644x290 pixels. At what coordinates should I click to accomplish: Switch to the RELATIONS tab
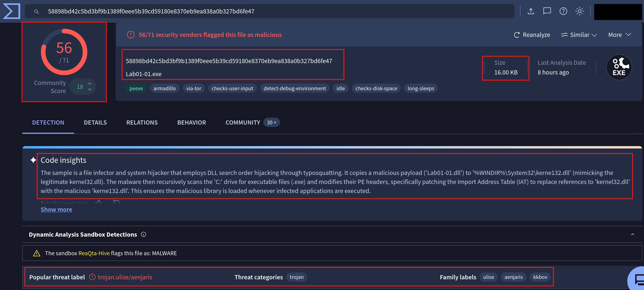pos(142,123)
